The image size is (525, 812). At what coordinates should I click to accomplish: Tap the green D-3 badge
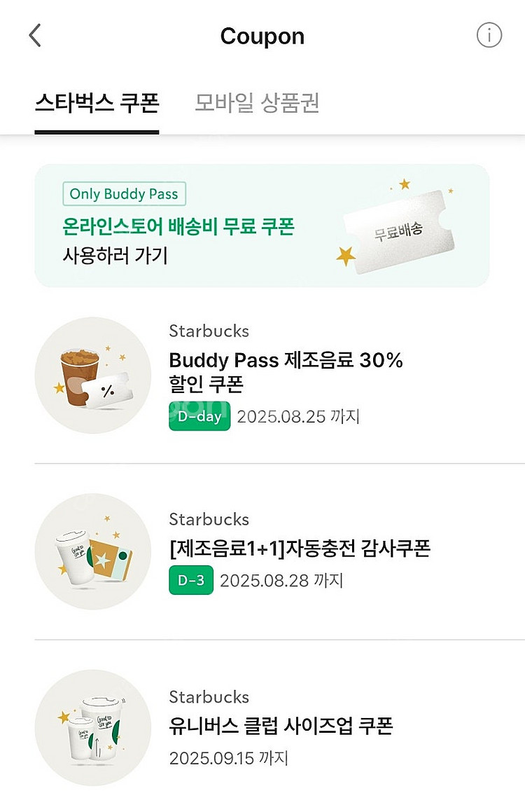coord(190,580)
